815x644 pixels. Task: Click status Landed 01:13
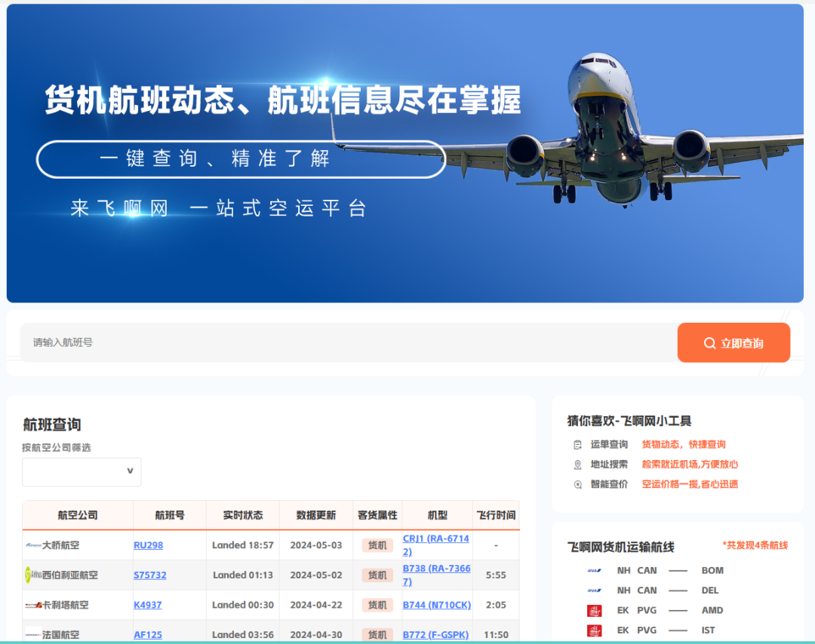click(x=243, y=575)
